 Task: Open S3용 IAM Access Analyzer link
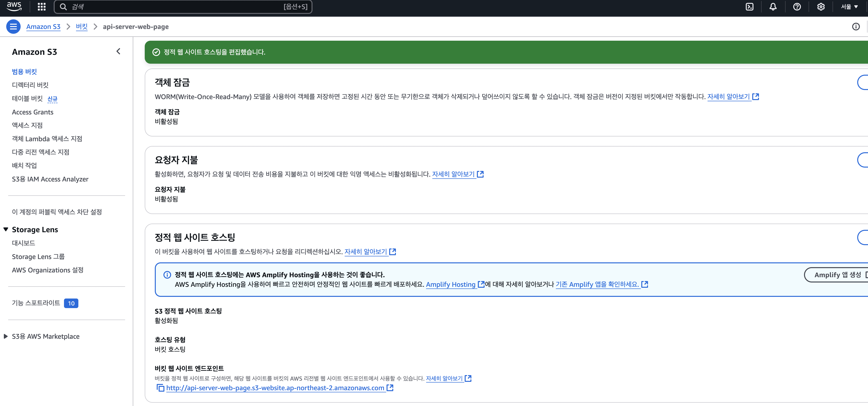(50, 179)
